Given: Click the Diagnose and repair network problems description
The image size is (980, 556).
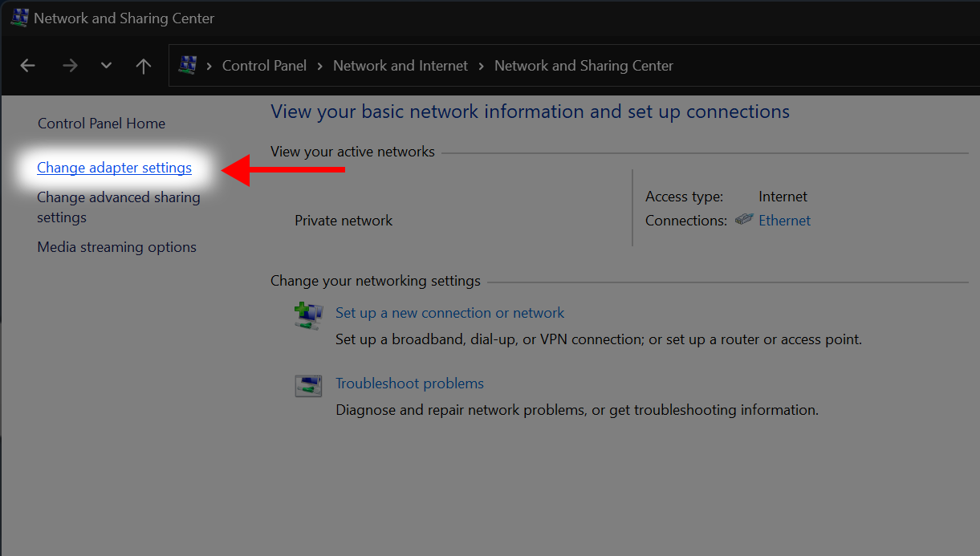Looking at the screenshot, I should [x=577, y=410].
